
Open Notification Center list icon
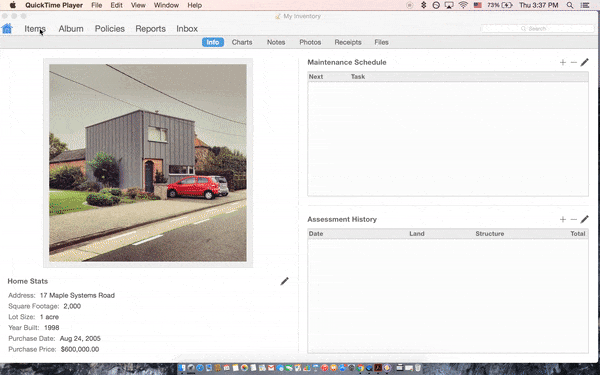click(x=585, y=5)
